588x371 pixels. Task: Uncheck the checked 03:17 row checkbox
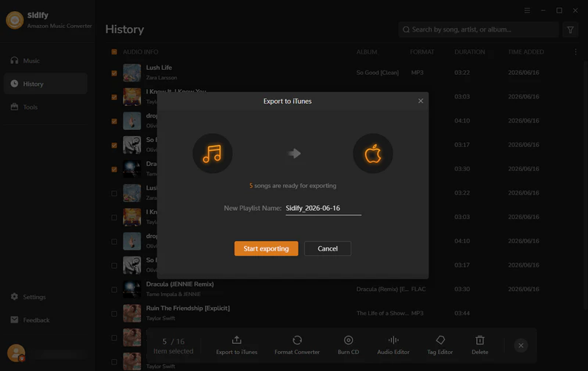click(114, 145)
